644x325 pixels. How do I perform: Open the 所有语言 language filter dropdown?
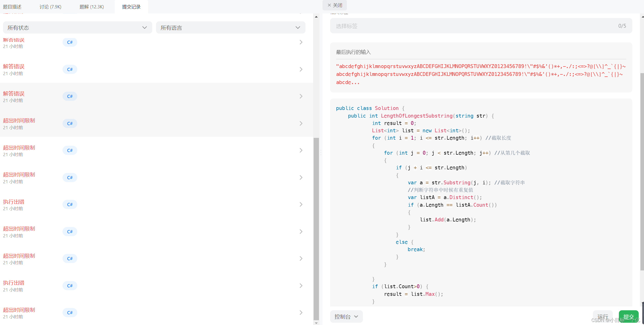[230, 27]
